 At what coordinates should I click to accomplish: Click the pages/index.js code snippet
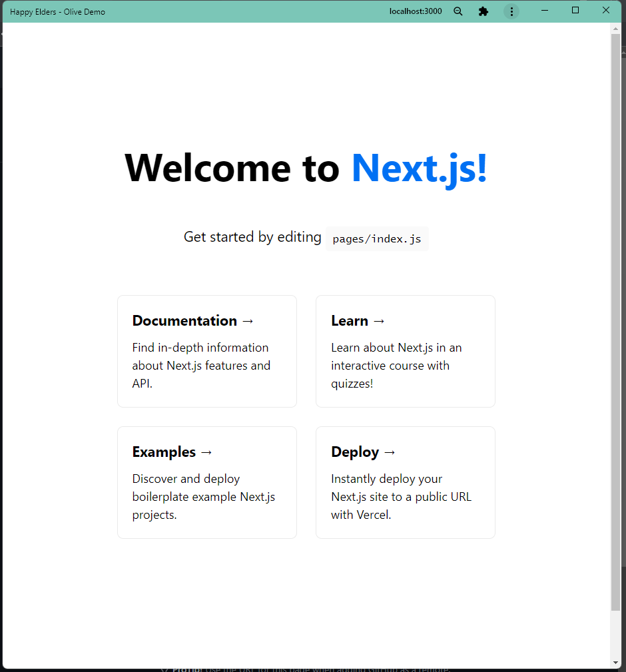377,238
